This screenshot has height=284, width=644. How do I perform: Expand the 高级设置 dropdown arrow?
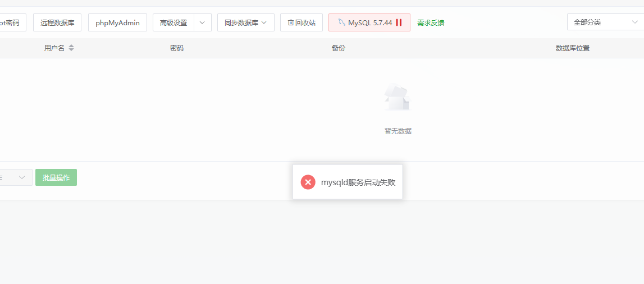203,22
